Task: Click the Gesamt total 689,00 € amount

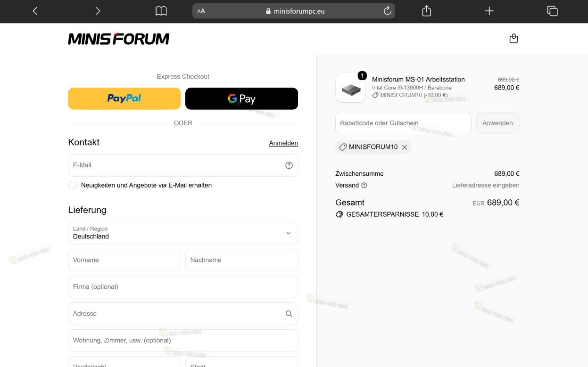Action: click(x=503, y=203)
